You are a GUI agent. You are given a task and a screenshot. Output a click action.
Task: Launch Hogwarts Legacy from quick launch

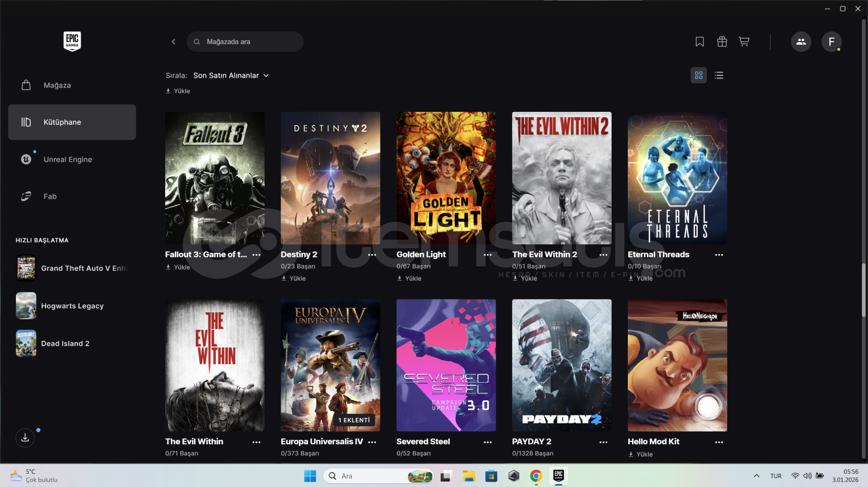[x=72, y=306]
